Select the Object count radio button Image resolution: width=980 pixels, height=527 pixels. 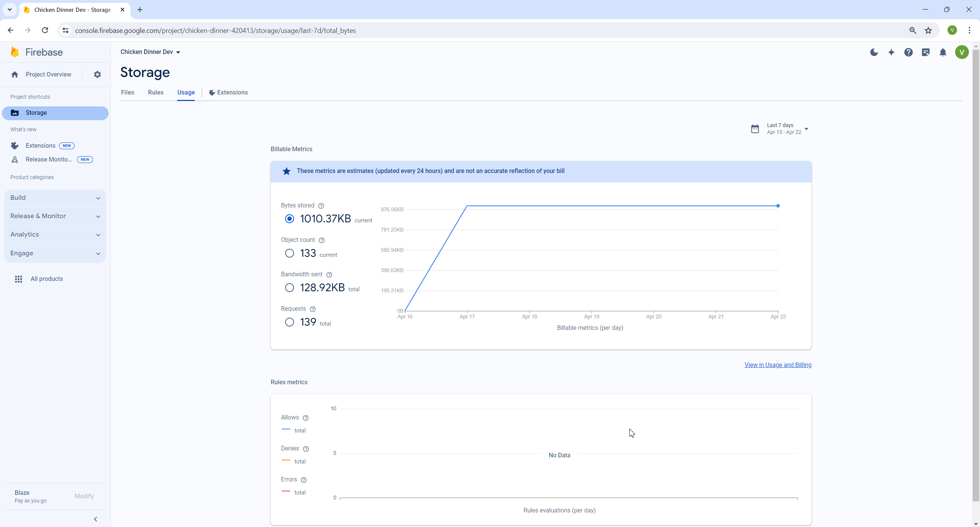click(289, 253)
